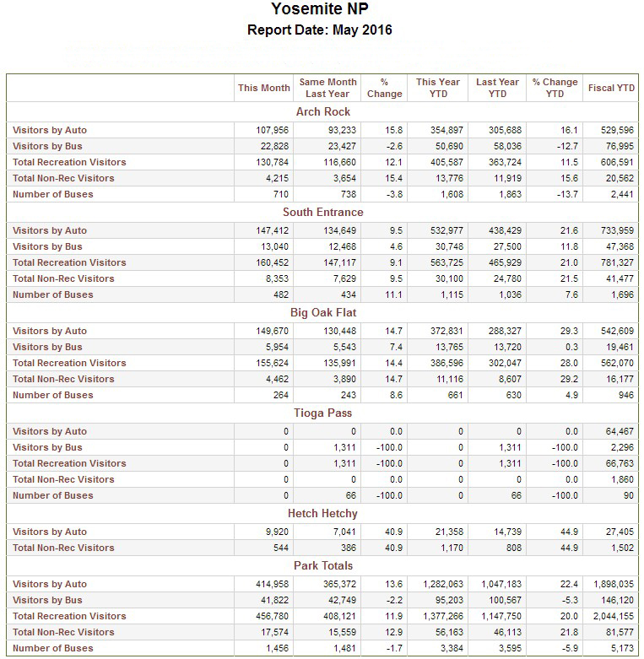Image resolution: width=644 pixels, height=659 pixels.
Task: Select Arch Rock's This Month auto value 107,956
Action: (272, 130)
